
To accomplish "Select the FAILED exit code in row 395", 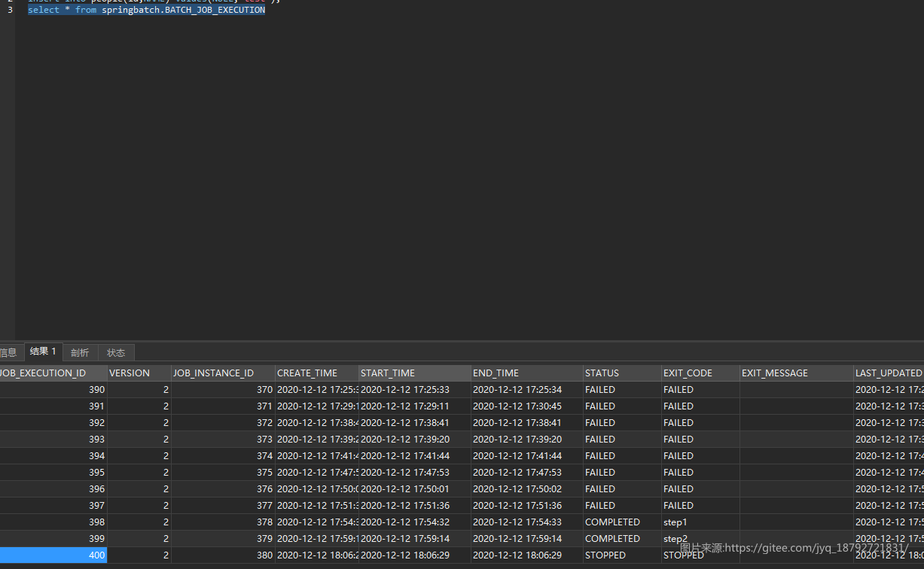I will click(x=700, y=473).
